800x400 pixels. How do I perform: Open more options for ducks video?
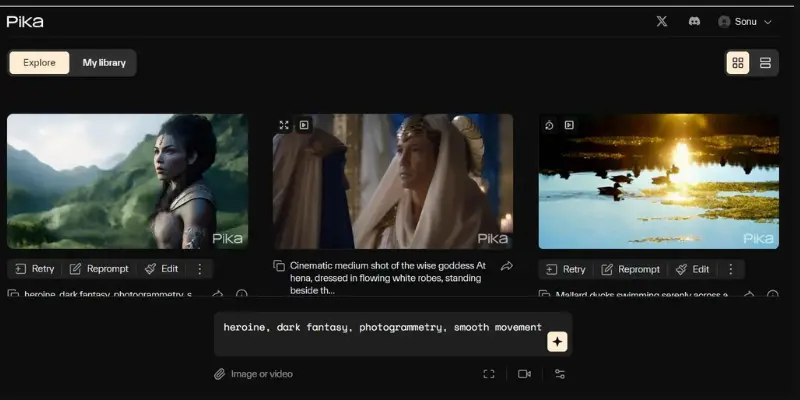tap(731, 269)
